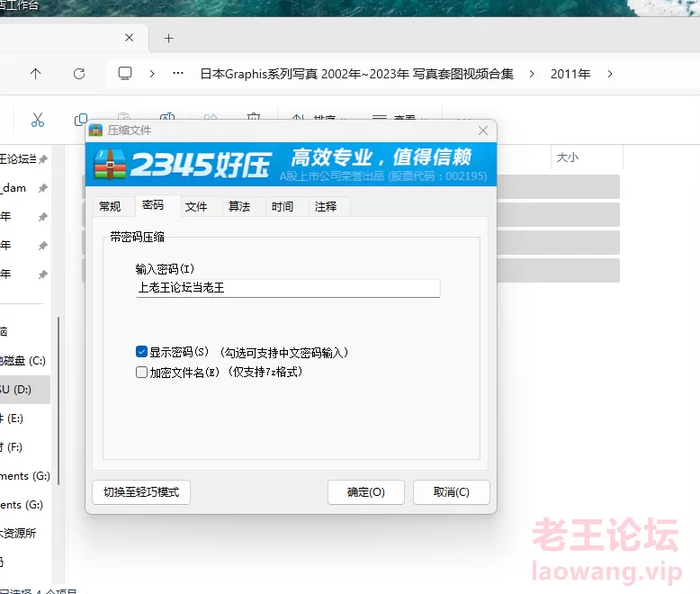This screenshot has width=700, height=594.
Task: Select the (D:) drive in sidebar
Action: pyautogui.click(x=25, y=390)
